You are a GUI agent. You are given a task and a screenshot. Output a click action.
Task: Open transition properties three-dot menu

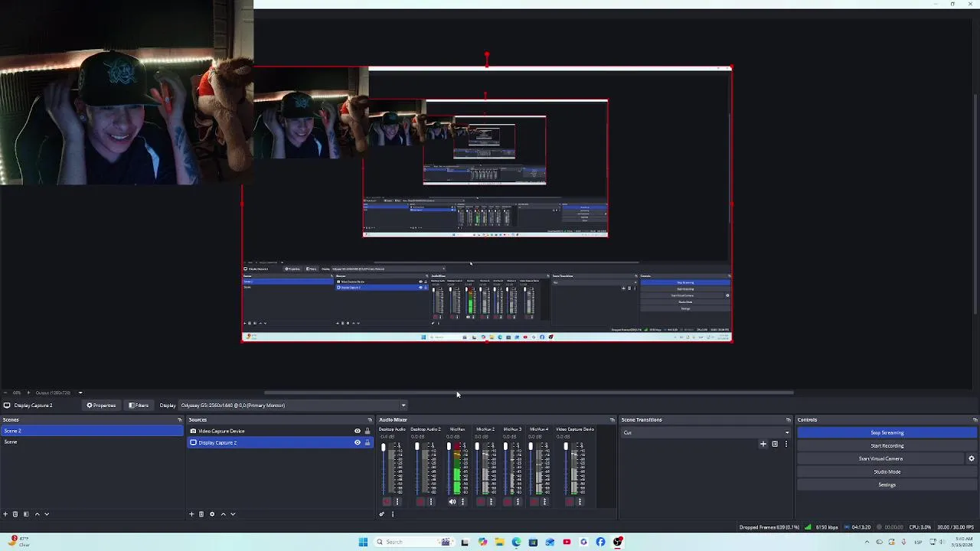(786, 444)
